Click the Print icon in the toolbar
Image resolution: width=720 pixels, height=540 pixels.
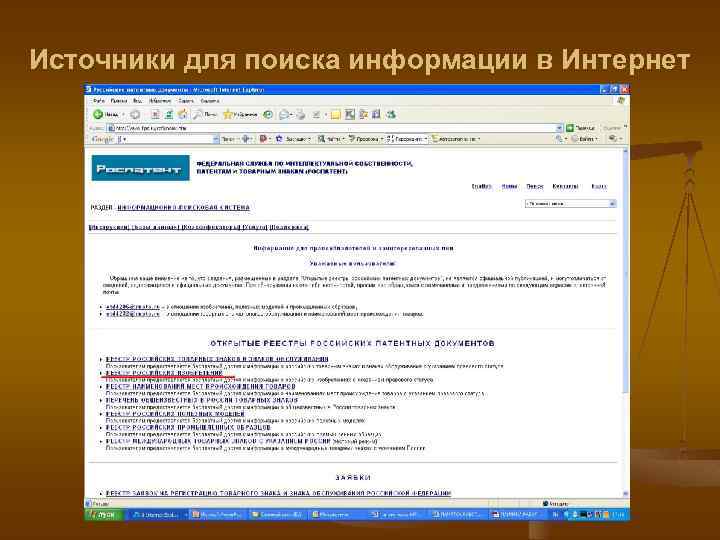pyautogui.click(x=301, y=114)
